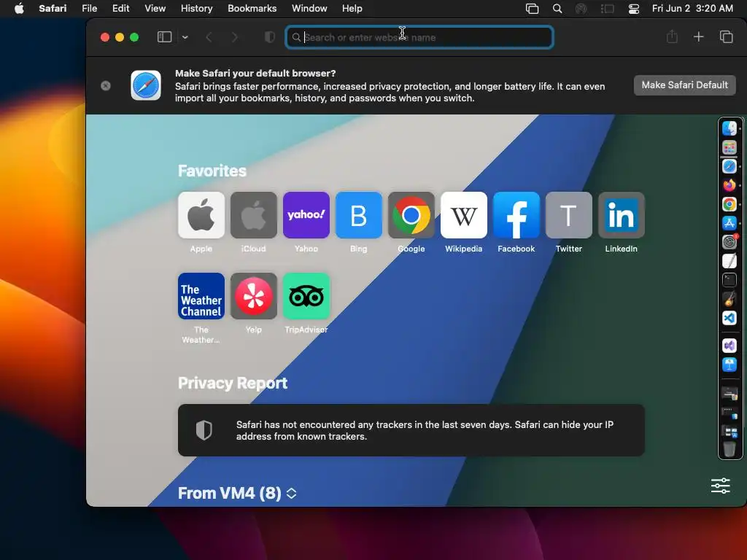The width and height of the screenshot is (747, 560).
Task: Launch Terminal from the Dock
Action: [x=729, y=280]
